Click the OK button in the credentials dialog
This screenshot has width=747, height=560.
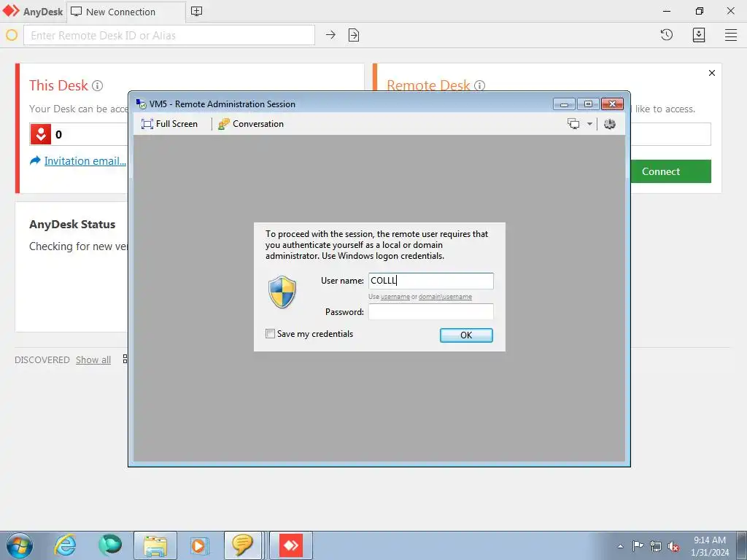466,335
